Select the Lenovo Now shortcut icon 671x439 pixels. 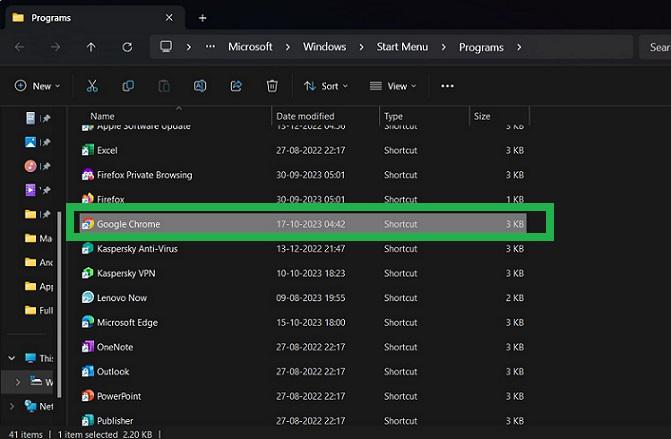pos(88,297)
